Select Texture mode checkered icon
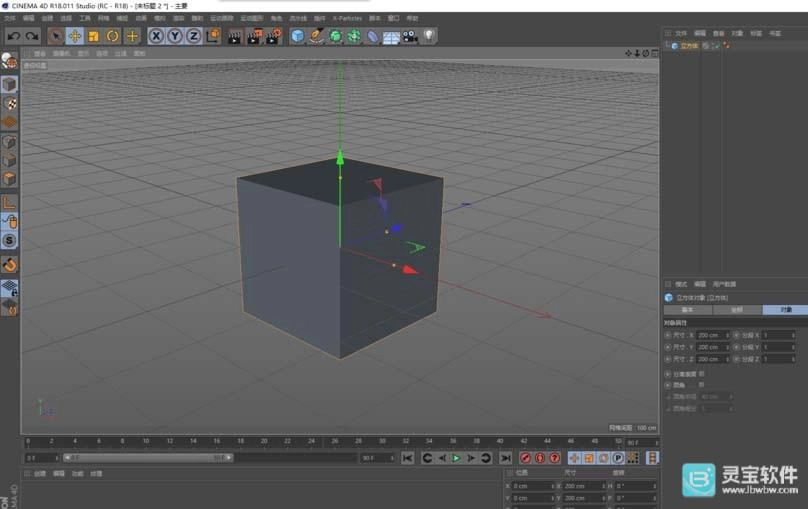Image resolution: width=808 pixels, height=509 pixels. point(9,104)
